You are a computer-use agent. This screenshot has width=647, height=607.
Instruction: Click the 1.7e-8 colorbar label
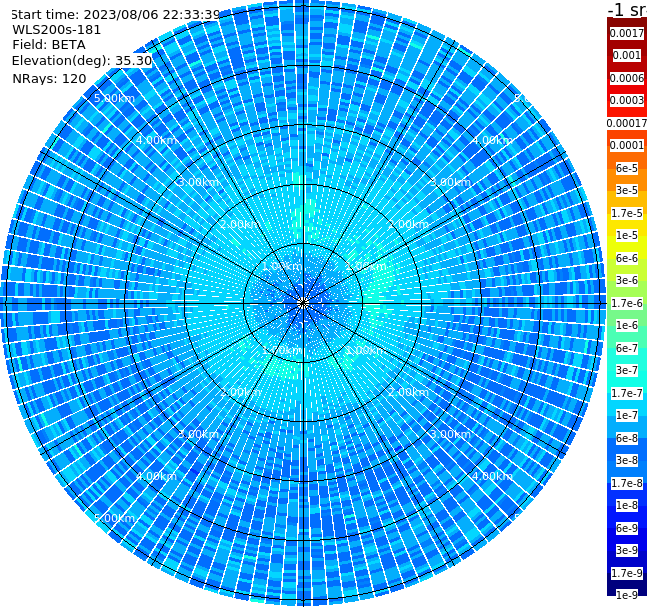[627, 483]
